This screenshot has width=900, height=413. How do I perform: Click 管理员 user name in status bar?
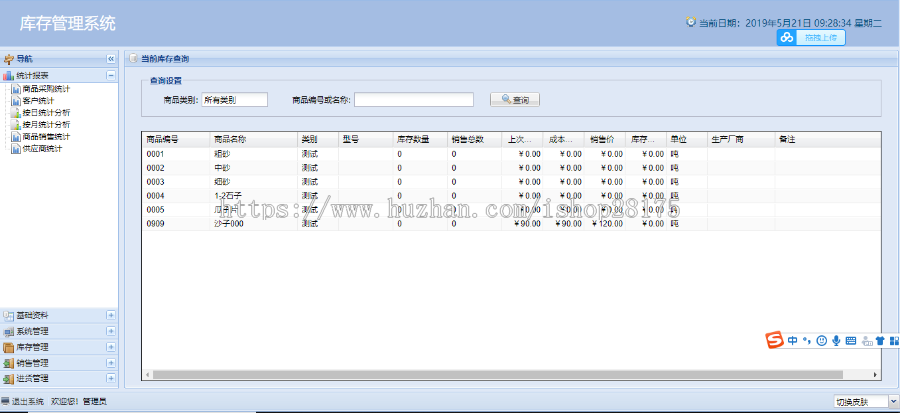click(94, 402)
